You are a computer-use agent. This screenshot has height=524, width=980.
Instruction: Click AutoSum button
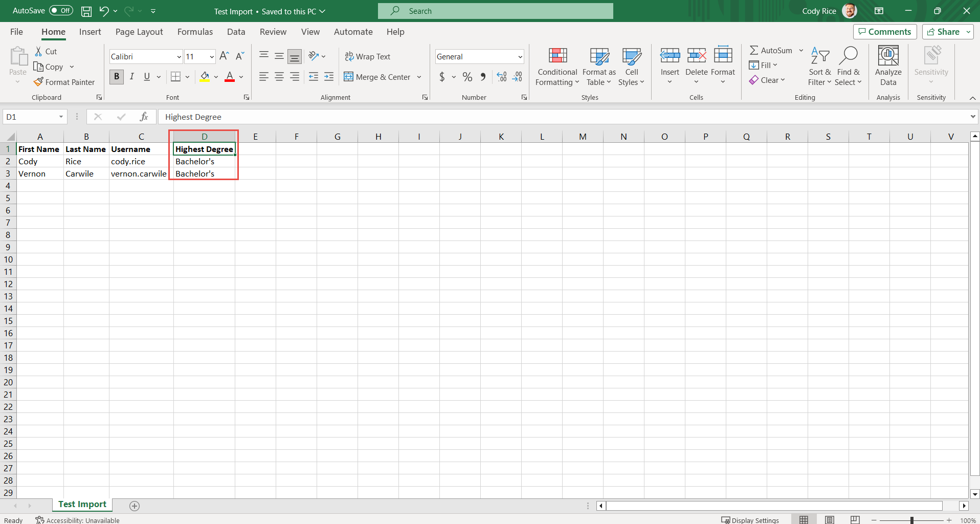[771, 50]
